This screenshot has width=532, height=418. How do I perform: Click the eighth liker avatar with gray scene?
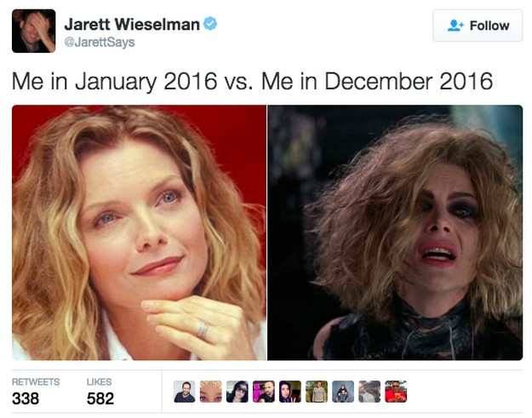click(369, 392)
